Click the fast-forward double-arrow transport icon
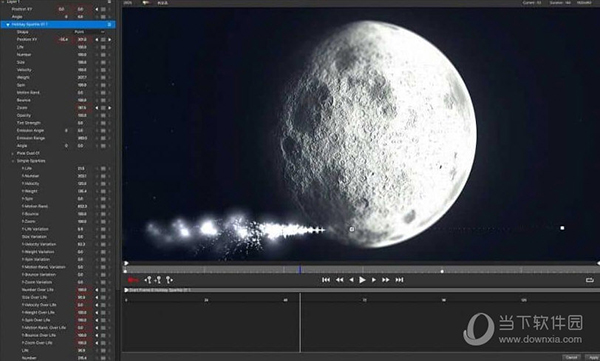The height and width of the screenshot is (361, 600). click(x=386, y=280)
